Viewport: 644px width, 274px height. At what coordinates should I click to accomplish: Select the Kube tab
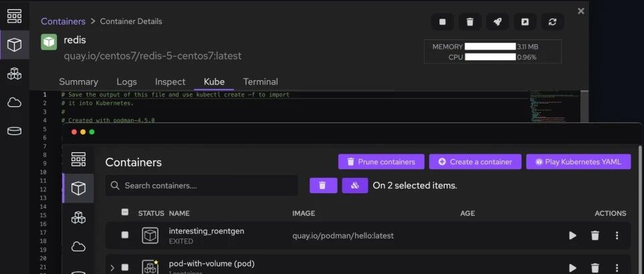click(x=214, y=82)
